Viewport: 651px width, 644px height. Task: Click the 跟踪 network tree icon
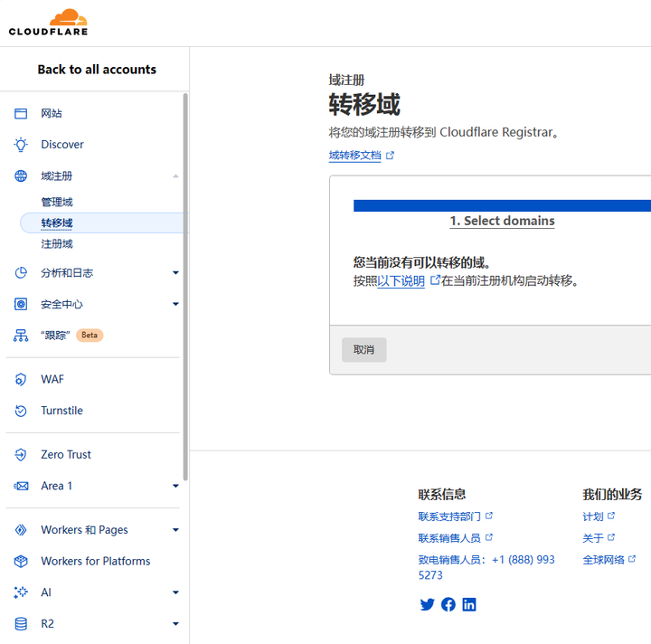click(21, 336)
